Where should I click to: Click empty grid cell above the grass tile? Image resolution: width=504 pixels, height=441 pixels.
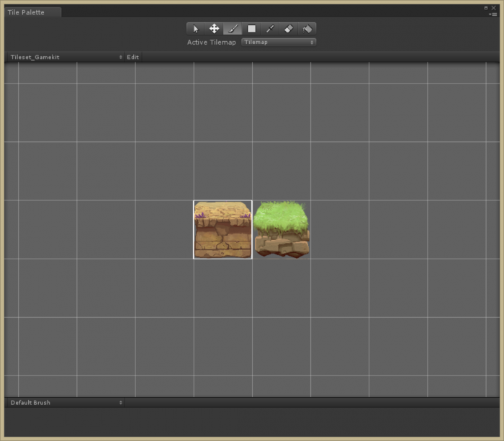[x=282, y=171]
